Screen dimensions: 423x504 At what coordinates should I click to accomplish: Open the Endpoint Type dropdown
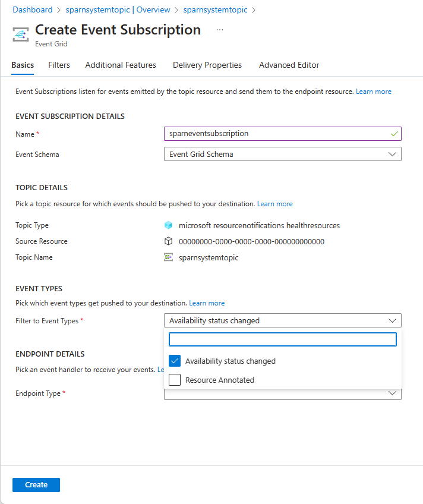point(283,393)
